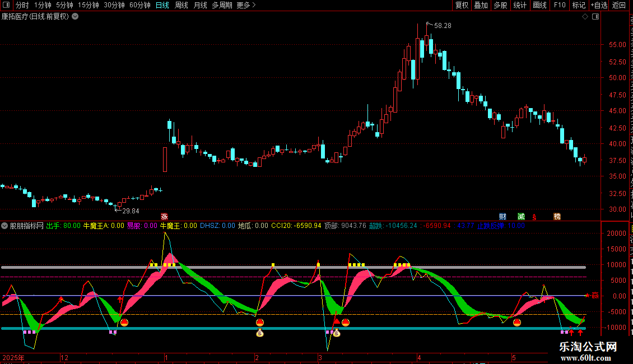Click the red 涨 marker icon

(x=164, y=217)
